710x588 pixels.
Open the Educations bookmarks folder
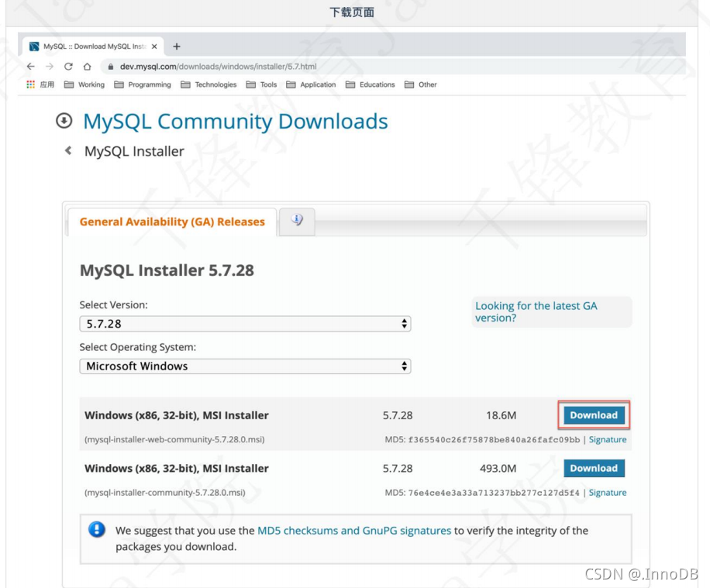(370, 84)
